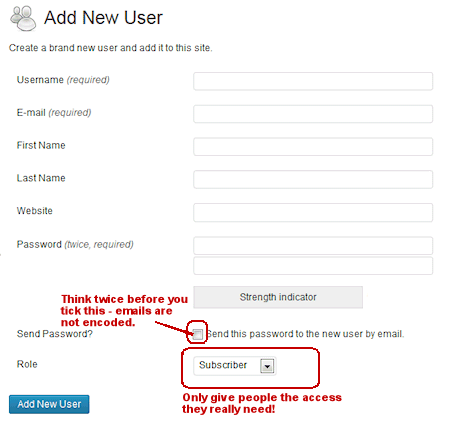Click inside the E-mail text box

point(313,114)
